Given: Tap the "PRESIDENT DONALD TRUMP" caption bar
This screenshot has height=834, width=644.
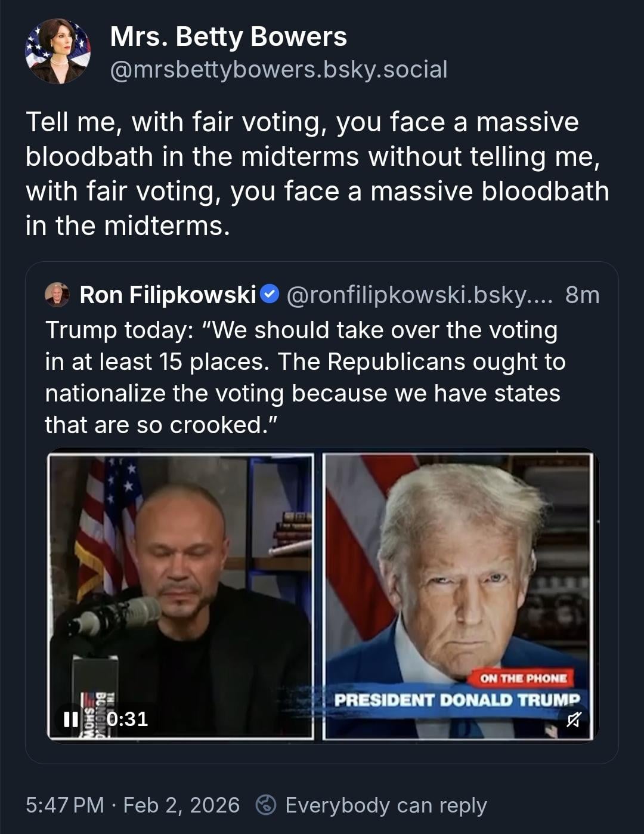Looking at the screenshot, I should (x=456, y=699).
